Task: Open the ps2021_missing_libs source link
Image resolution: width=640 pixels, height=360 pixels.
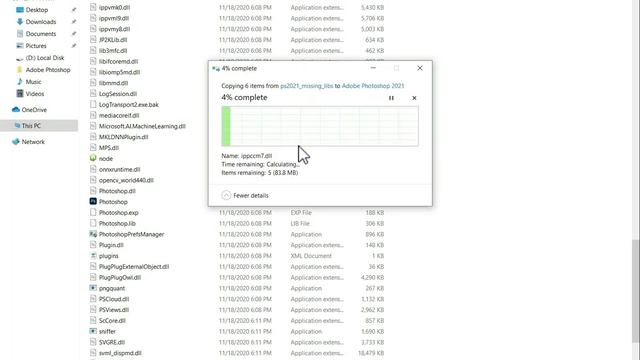Action: (x=307, y=86)
